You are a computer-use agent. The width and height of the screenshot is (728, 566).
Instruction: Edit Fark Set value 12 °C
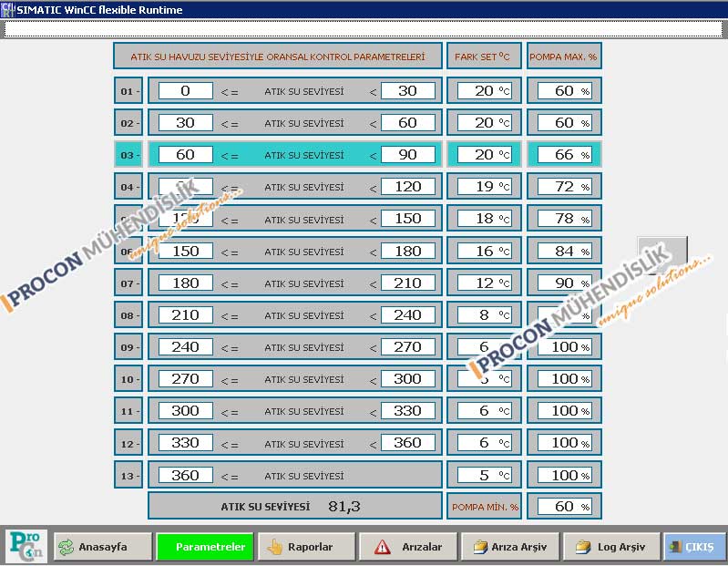pos(484,283)
